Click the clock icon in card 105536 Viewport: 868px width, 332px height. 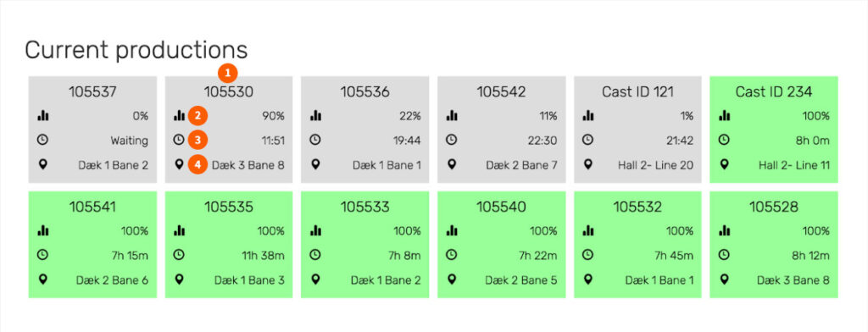[x=315, y=140]
